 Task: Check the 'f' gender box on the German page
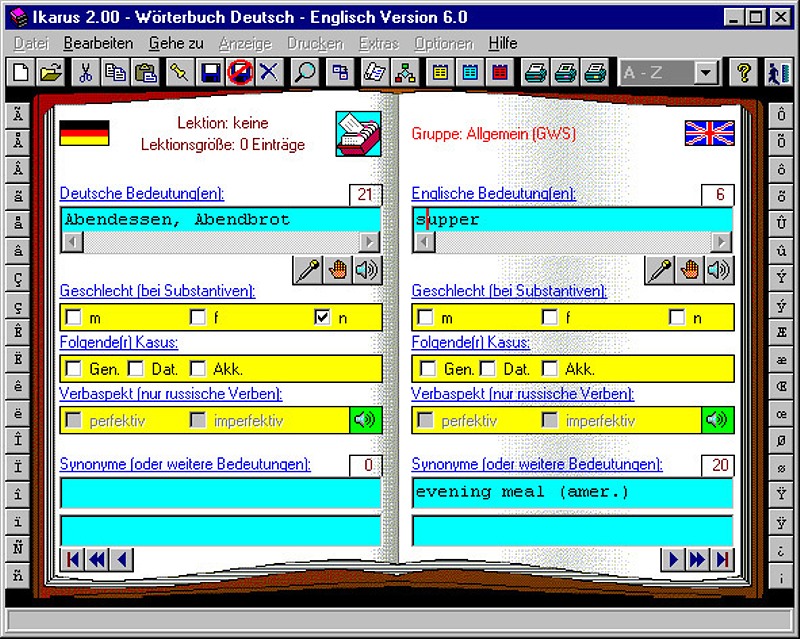pos(197,317)
